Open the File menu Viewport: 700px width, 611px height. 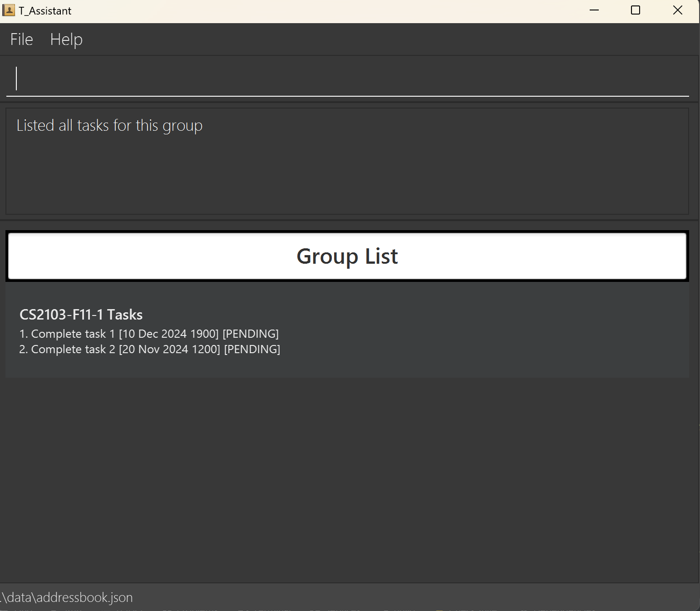click(21, 39)
